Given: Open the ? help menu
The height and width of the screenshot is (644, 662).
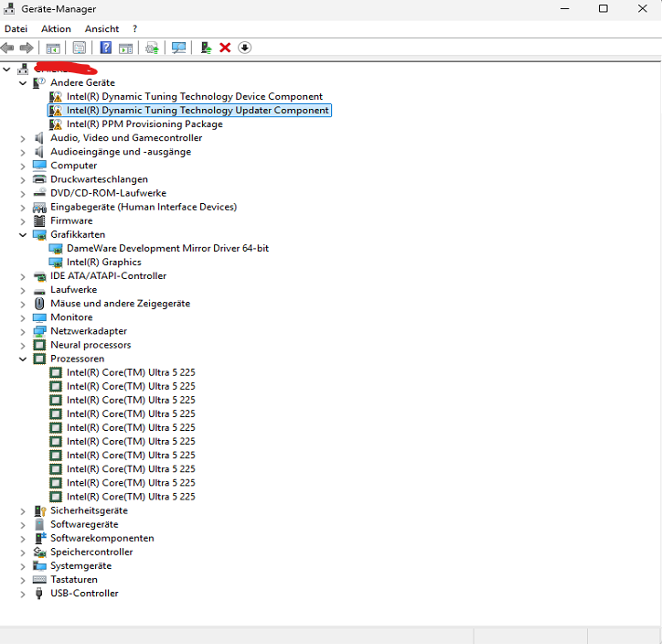Looking at the screenshot, I should pos(134,28).
